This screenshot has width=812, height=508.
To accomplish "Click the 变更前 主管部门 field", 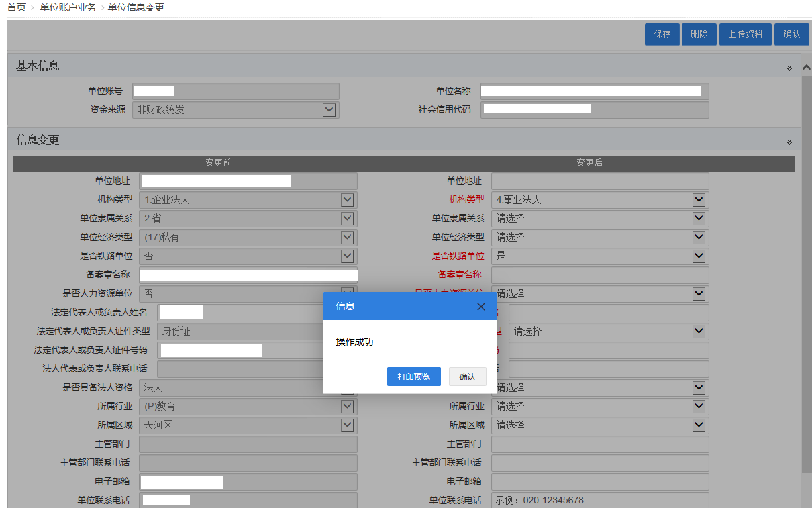I will click(248, 444).
